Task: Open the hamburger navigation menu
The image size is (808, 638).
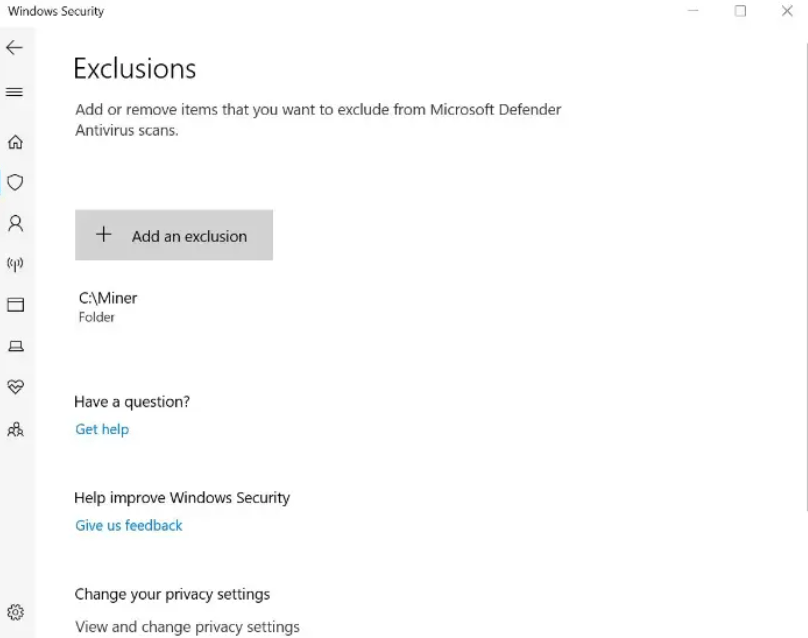Action: [14, 92]
